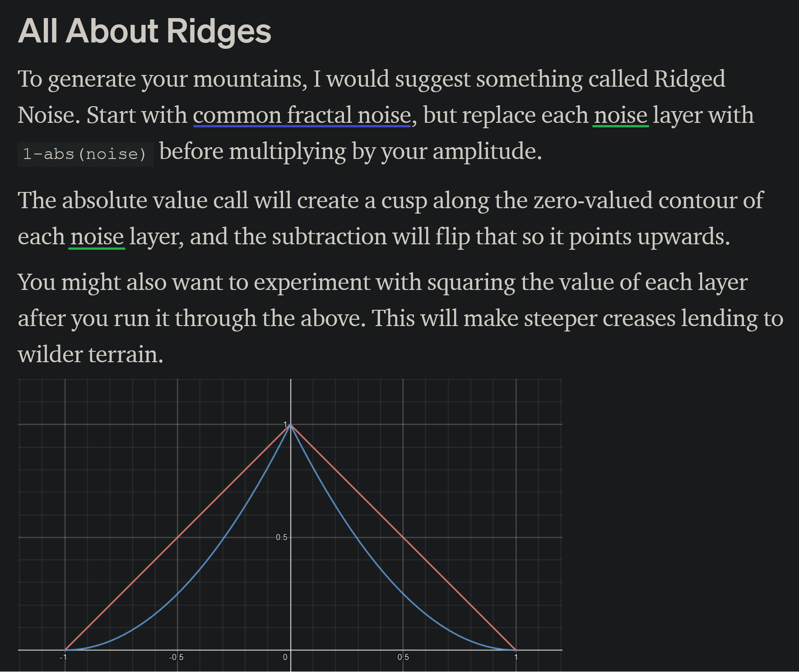Open the 'common fractal noise' link
This screenshot has height=672, width=799.
pyautogui.click(x=302, y=115)
